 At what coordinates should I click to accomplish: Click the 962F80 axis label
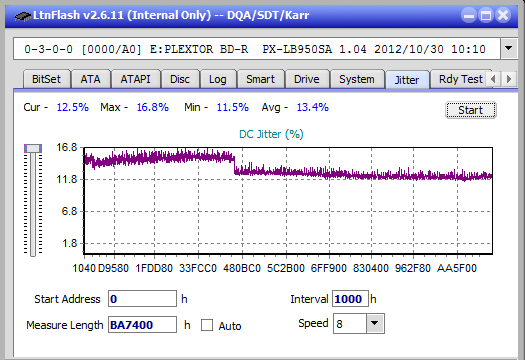click(413, 268)
